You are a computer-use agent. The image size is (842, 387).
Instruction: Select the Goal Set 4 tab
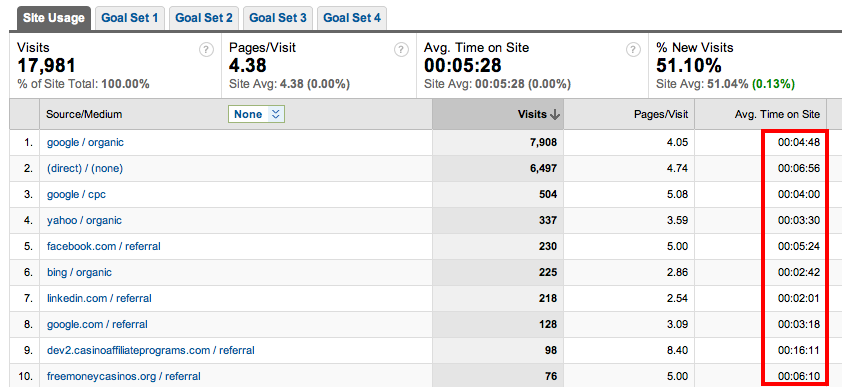(x=352, y=18)
